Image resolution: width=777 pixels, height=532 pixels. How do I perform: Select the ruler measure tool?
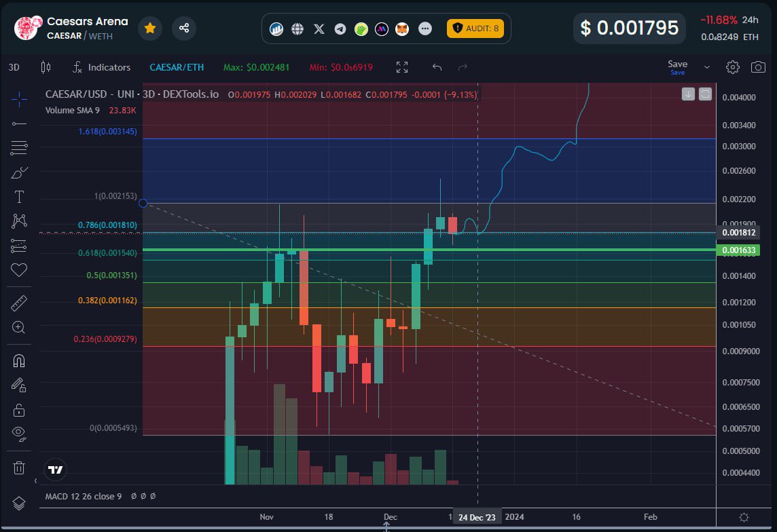click(19, 303)
